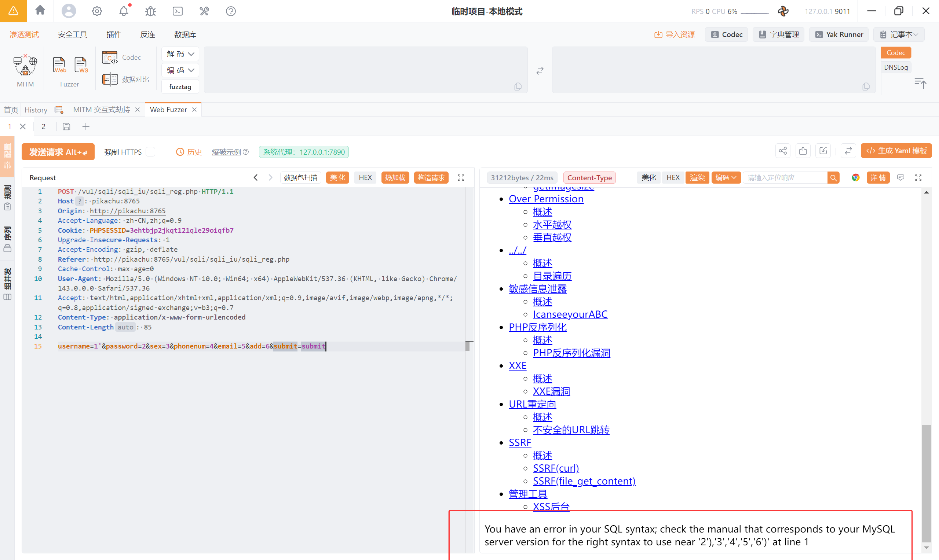Image resolution: width=939 pixels, height=560 pixels.
Task: Click the 发送请求 send request button
Action: coord(58,152)
